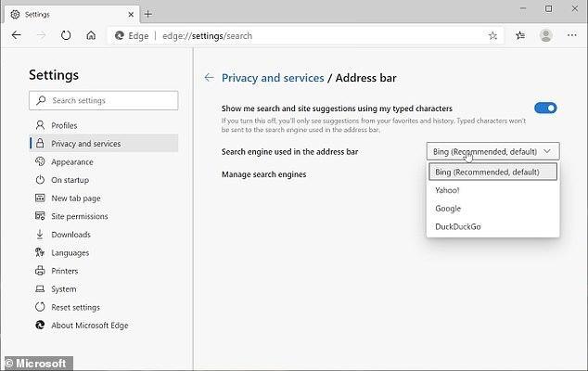Open Downloads settings
This screenshot has width=588, height=371.
coord(104,235)
